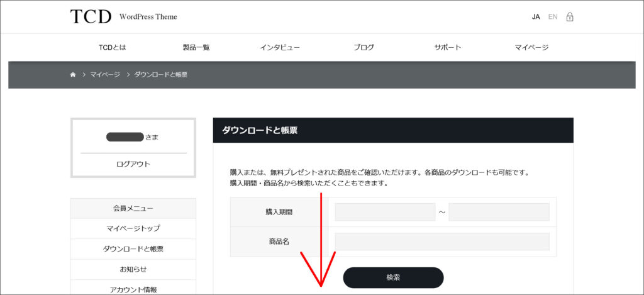Click the ログアウト link
The height and width of the screenshot is (295, 644).
[x=133, y=164]
